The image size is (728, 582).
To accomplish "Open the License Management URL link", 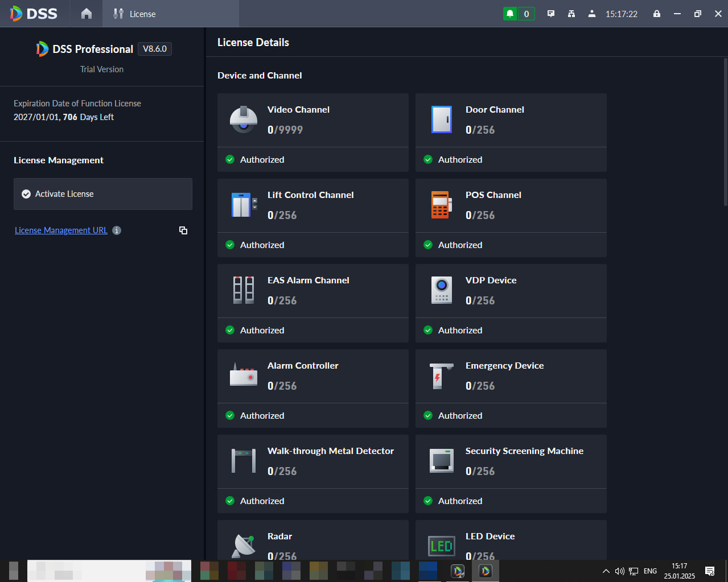I will [61, 230].
